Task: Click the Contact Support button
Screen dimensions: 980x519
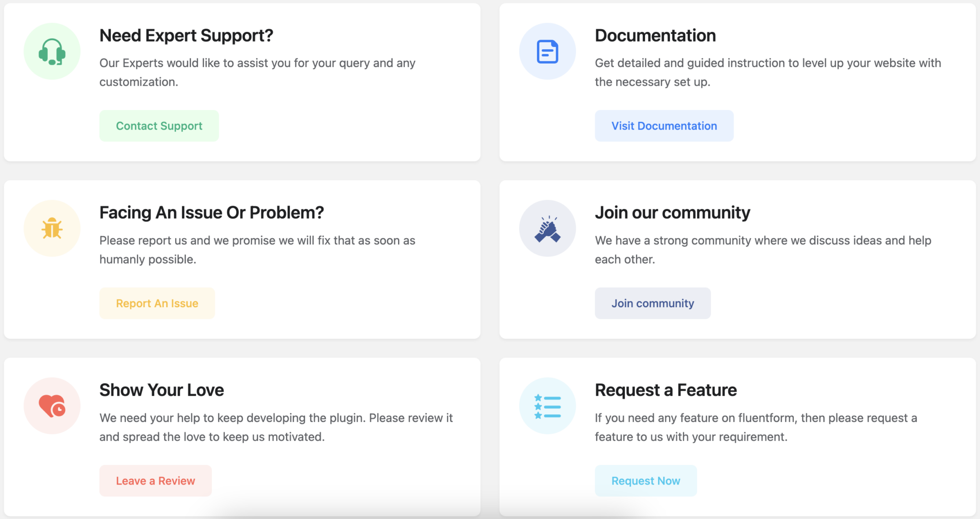Action: pyautogui.click(x=158, y=125)
